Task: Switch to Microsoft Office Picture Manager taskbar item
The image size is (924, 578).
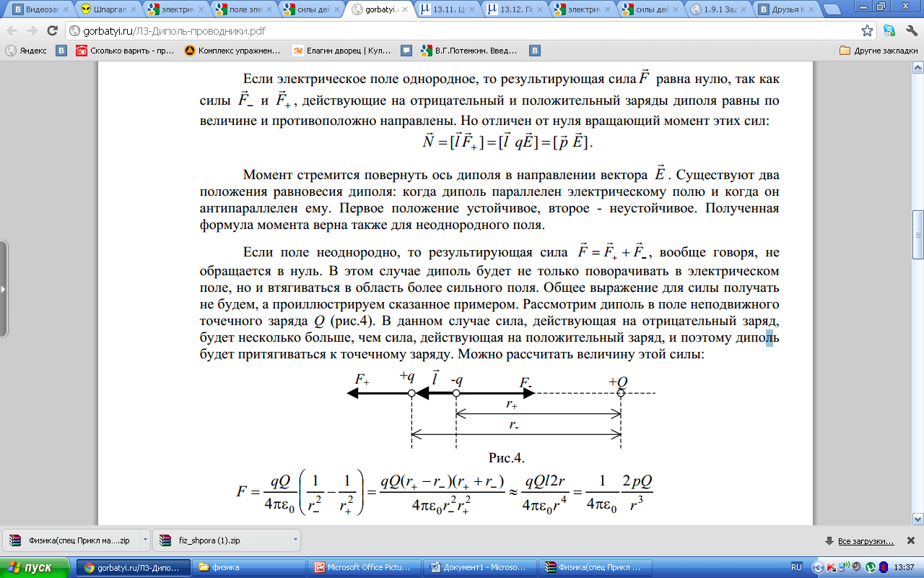Action: (x=365, y=567)
